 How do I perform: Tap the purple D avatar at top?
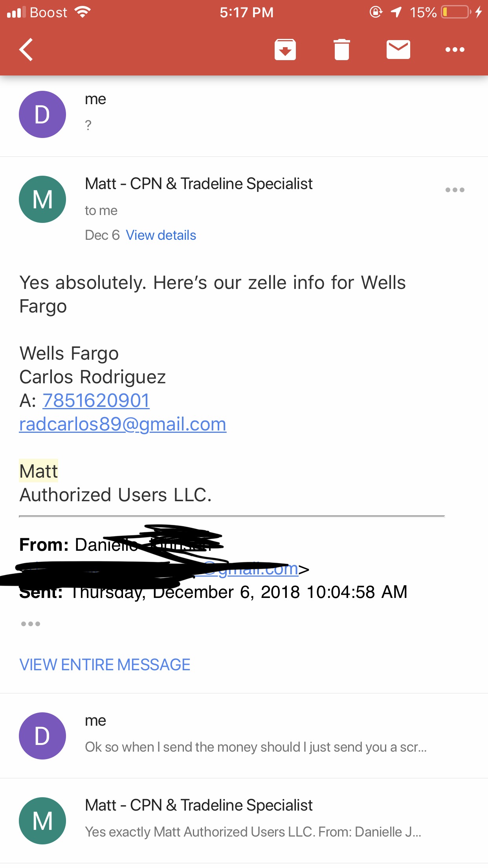[x=42, y=114]
